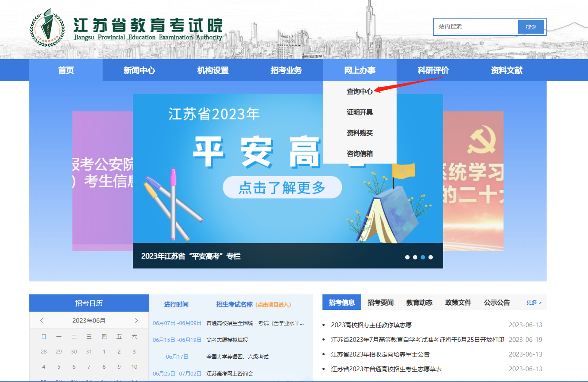Select calendar date 10
The width and height of the screenshot is (588, 382).
134,366
